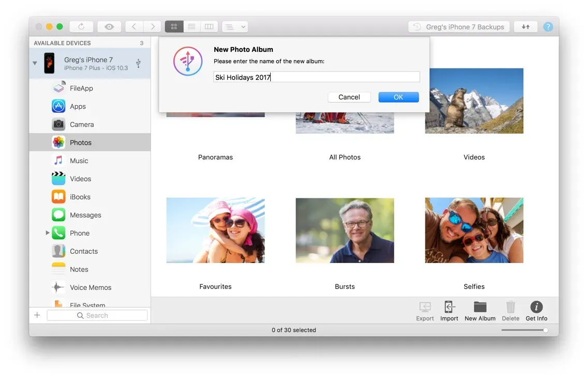Cancel the New Photo Album dialog
The image size is (588, 378).
349,97
